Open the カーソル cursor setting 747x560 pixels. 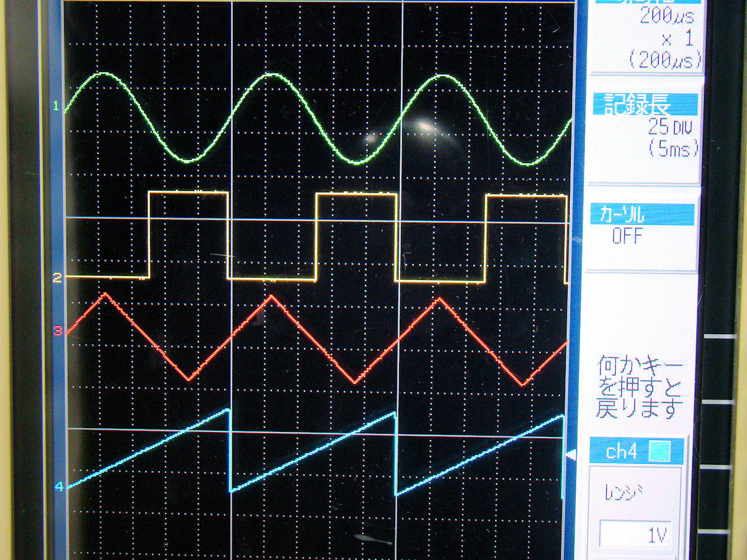point(642,215)
